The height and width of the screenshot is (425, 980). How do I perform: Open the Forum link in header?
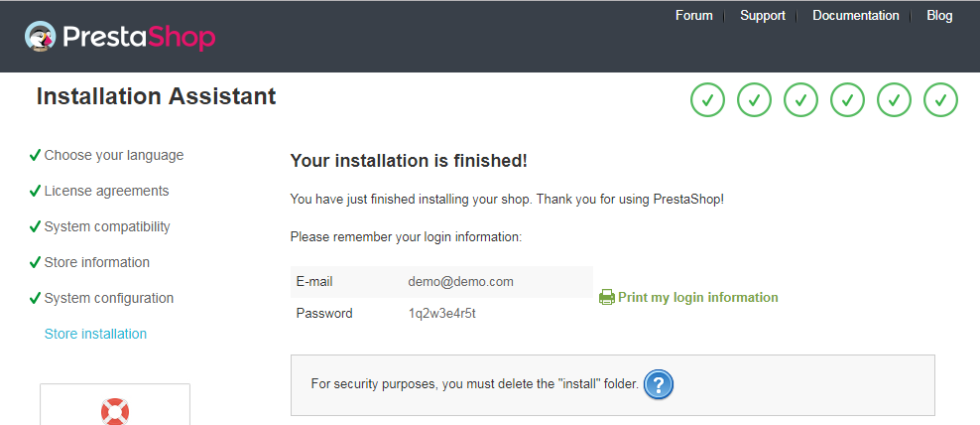pyautogui.click(x=693, y=16)
